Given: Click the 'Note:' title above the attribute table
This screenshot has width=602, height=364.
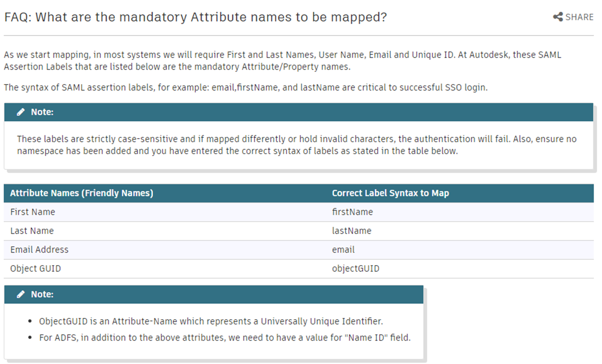Looking at the screenshot, I should point(42,112).
